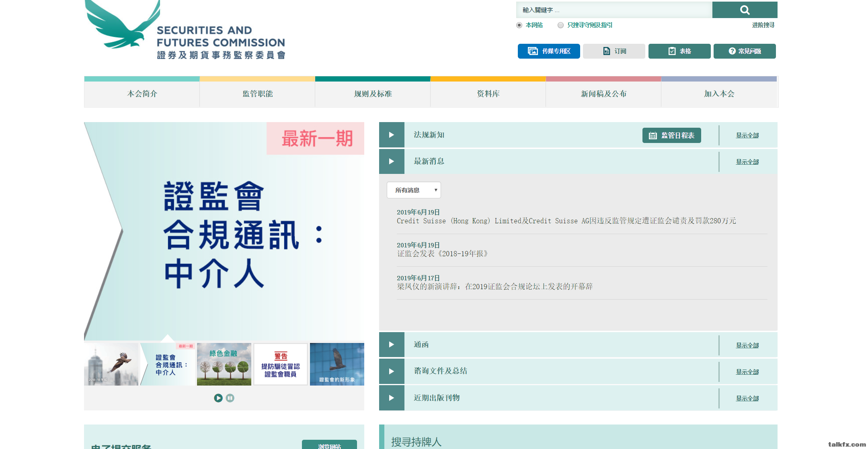Select the 绿色金融 carousel thumbnail
Image resolution: width=868 pixels, height=449 pixels.
pyautogui.click(x=224, y=364)
